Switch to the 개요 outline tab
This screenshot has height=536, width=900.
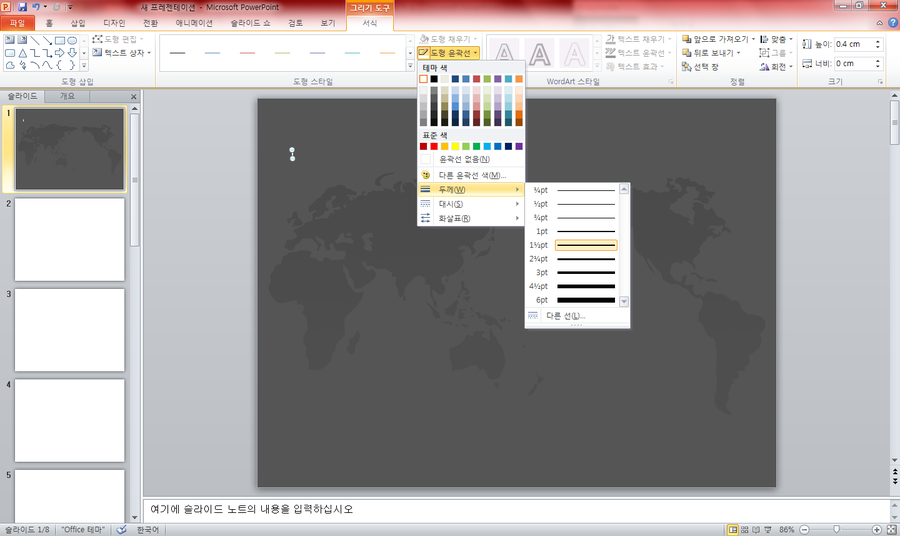67,96
